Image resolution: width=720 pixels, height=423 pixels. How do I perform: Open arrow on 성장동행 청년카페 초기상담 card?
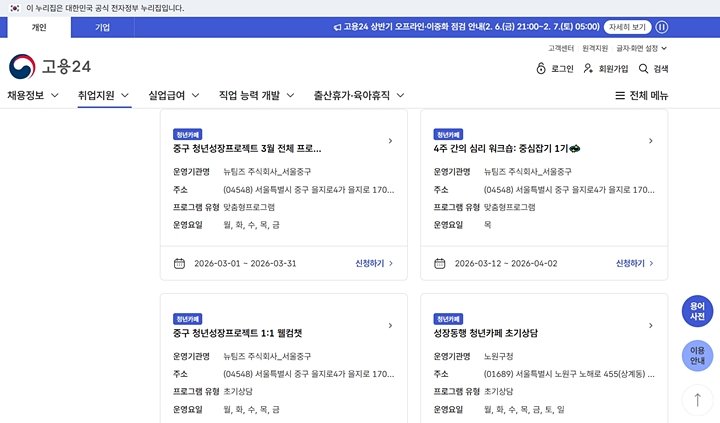click(x=651, y=325)
